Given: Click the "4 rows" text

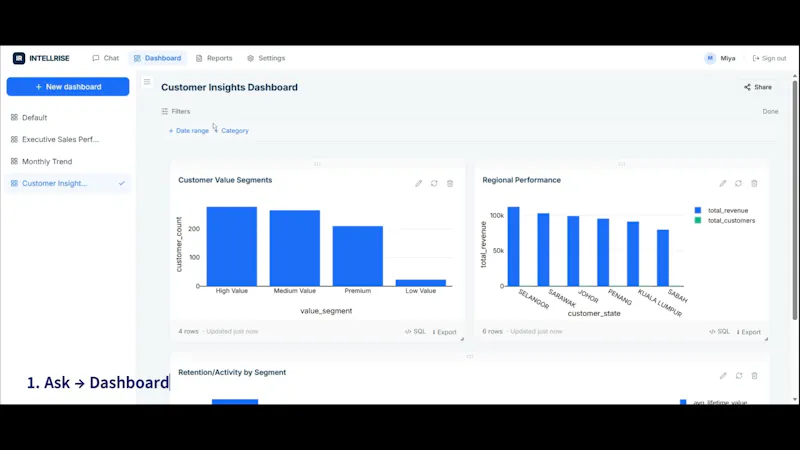Looking at the screenshot, I should click(x=188, y=332).
